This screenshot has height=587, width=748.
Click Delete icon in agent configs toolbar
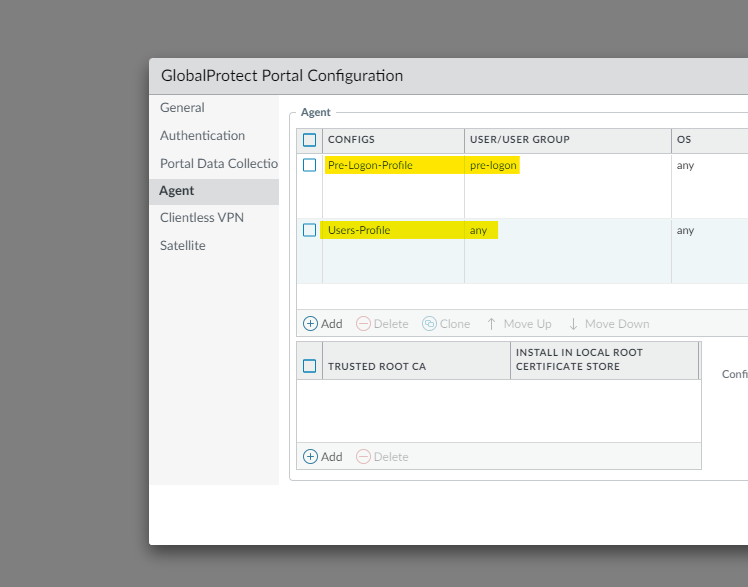[364, 324]
